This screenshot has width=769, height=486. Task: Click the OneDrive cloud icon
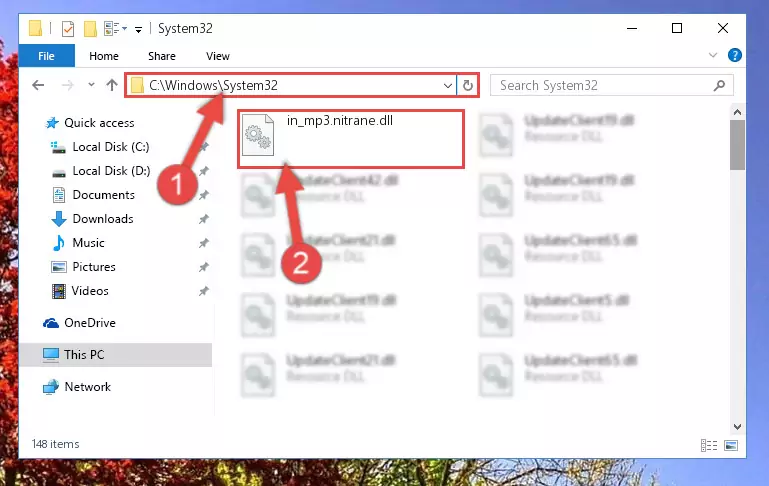point(51,323)
